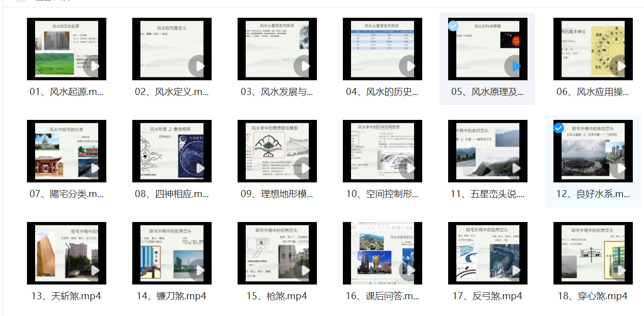Click the 11、五星峦头说 file name
The width and height of the screenshot is (644, 316).
click(487, 194)
